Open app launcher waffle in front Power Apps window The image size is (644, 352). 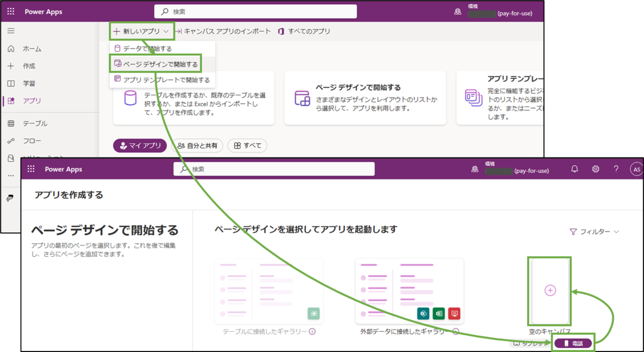point(31,169)
